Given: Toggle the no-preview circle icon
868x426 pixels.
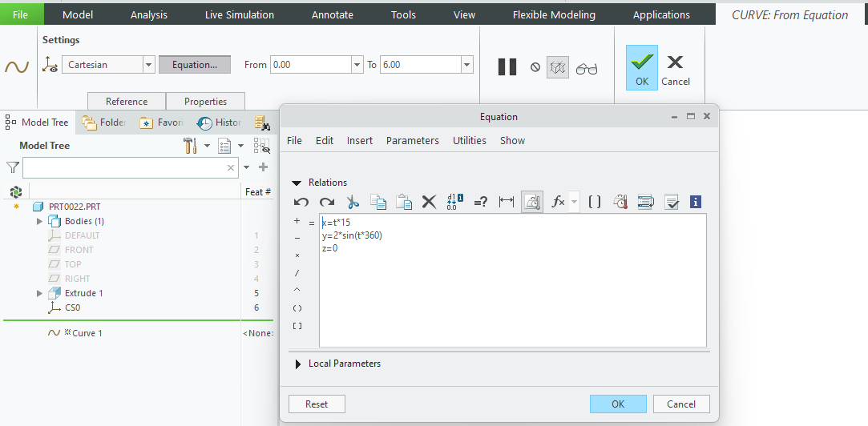Looking at the screenshot, I should pyautogui.click(x=535, y=68).
